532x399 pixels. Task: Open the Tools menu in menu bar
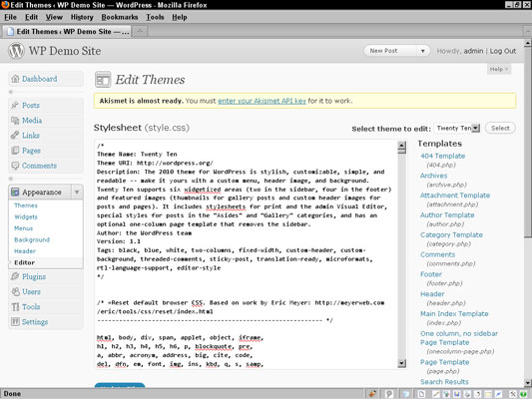[x=155, y=17]
